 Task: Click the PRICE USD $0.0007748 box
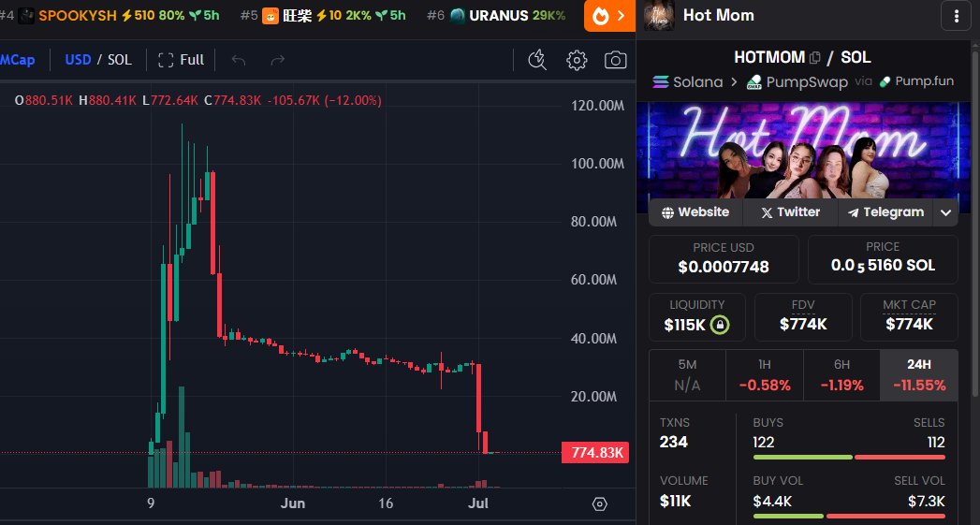[x=724, y=258]
